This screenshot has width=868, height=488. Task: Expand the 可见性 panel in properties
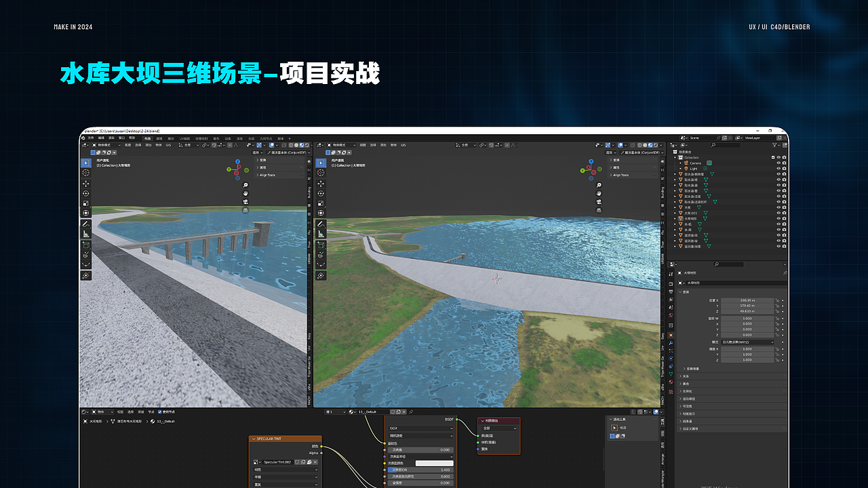[732, 406]
